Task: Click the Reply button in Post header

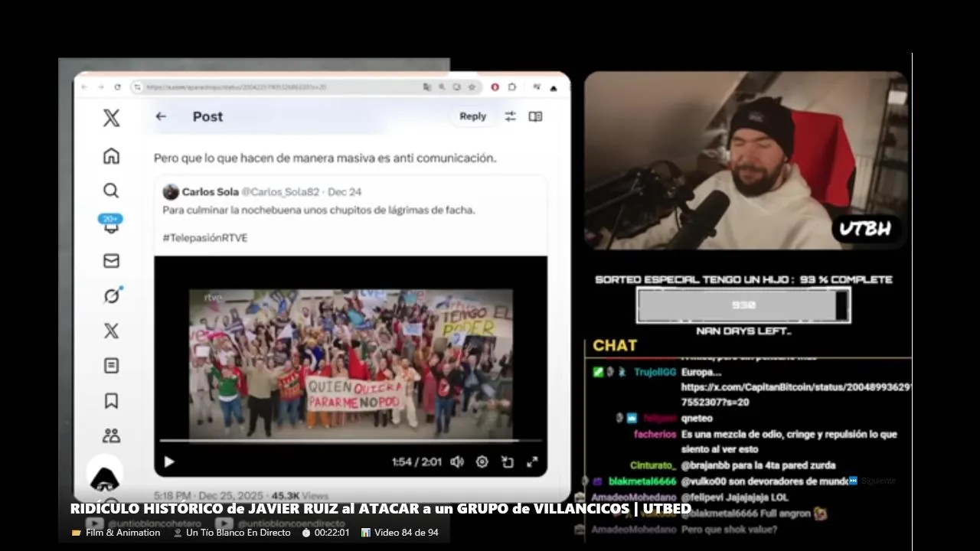Action: coord(472,116)
